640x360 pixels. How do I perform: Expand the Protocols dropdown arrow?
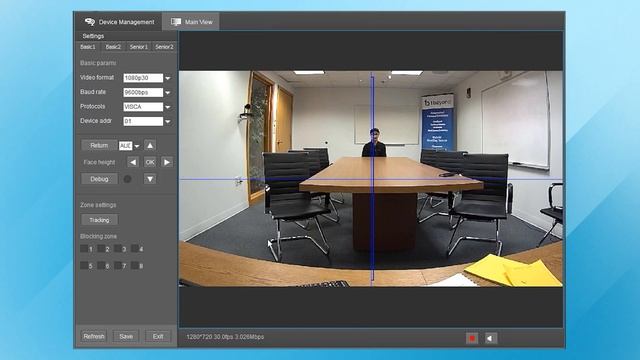tap(168, 107)
